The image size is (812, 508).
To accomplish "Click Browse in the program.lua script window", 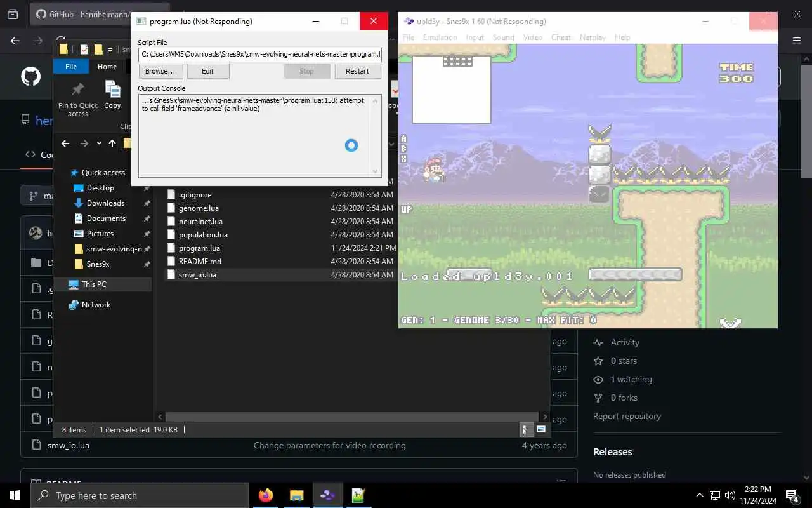I will coord(160,71).
